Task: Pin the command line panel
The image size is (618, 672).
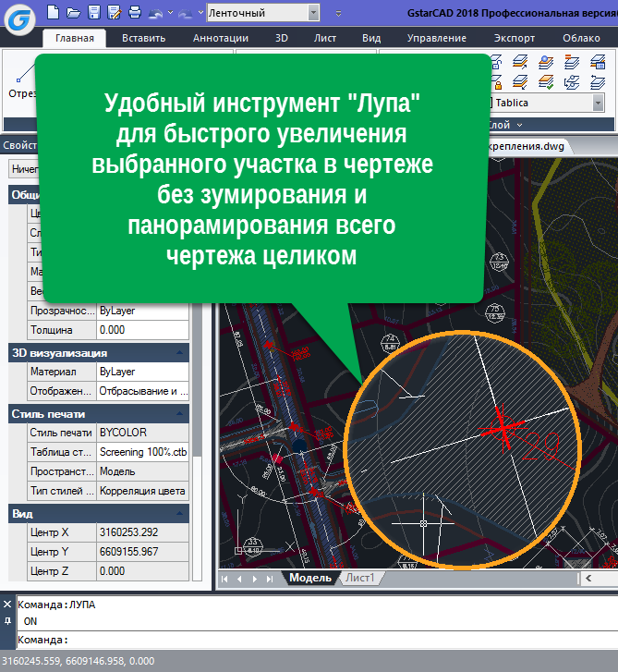Action: [x=7, y=621]
